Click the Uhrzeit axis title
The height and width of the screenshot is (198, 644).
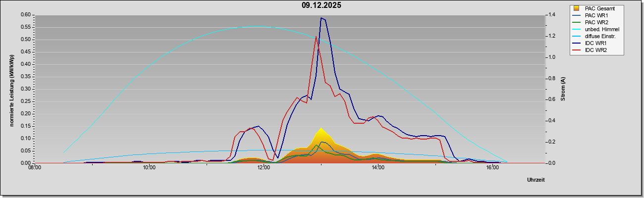[x=536, y=180]
